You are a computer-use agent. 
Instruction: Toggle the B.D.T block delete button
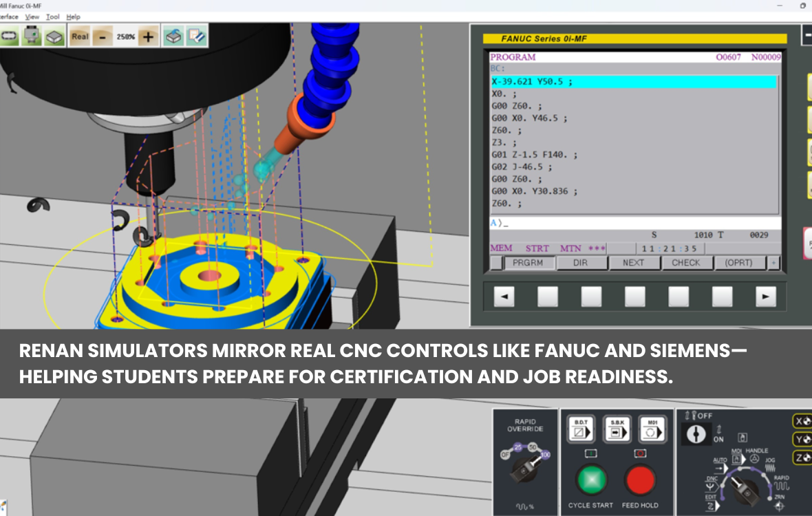581,429
